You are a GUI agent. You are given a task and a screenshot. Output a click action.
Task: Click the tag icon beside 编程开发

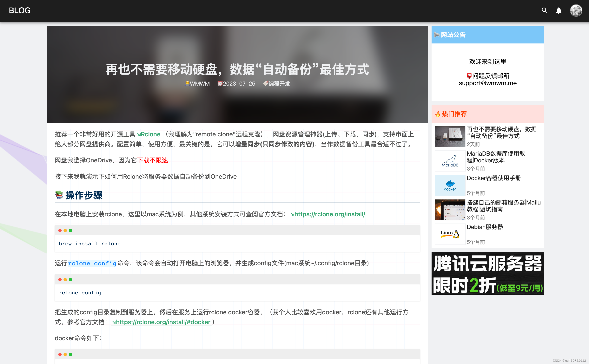(x=265, y=84)
